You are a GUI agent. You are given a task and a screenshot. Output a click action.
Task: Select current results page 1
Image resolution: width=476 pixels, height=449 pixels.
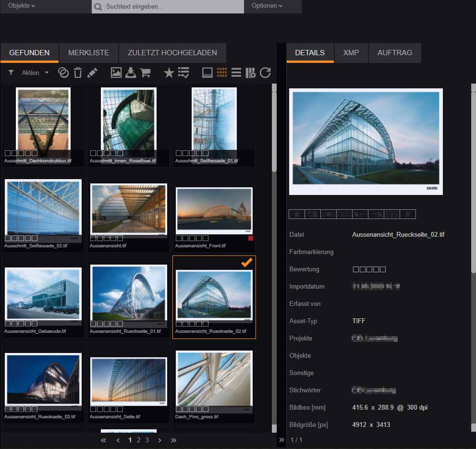pyautogui.click(x=130, y=440)
